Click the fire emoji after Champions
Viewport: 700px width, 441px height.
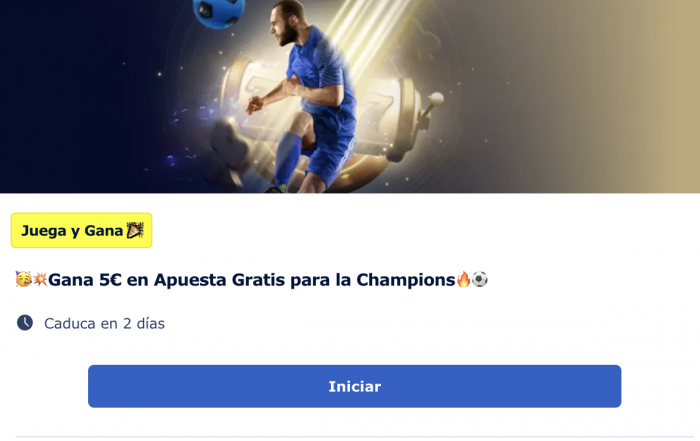tap(463, 279)
